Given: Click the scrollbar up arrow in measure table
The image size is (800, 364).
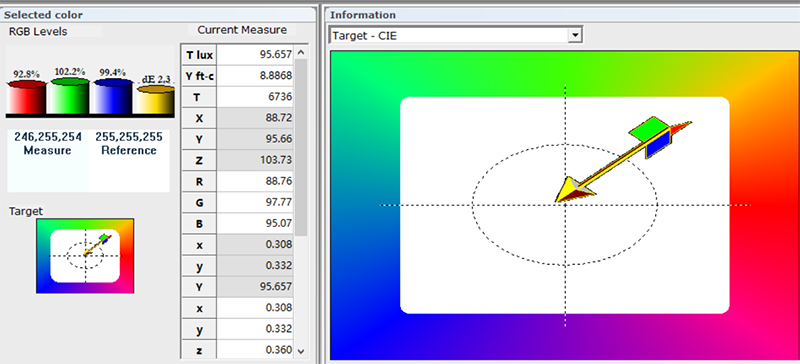Looking at the screenshot, I should [301, 53].
